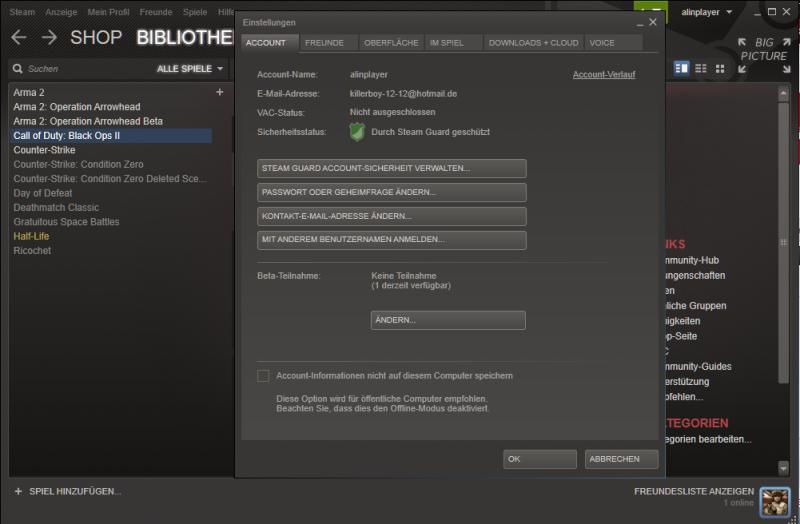Click the Steam Guard shield icon
Image resolution: width=800 pixels, height=524 pixels.
(358, 132)
